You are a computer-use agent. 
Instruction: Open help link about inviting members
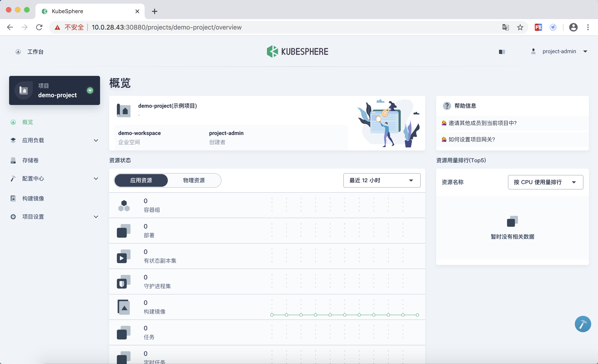pyautogui.click(x=482, y=123)
